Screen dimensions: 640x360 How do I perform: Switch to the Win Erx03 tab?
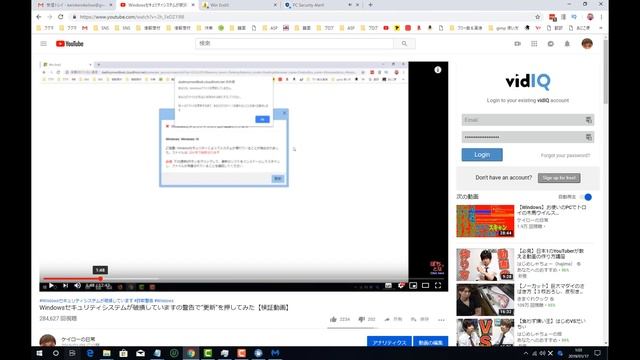(239, 5)
